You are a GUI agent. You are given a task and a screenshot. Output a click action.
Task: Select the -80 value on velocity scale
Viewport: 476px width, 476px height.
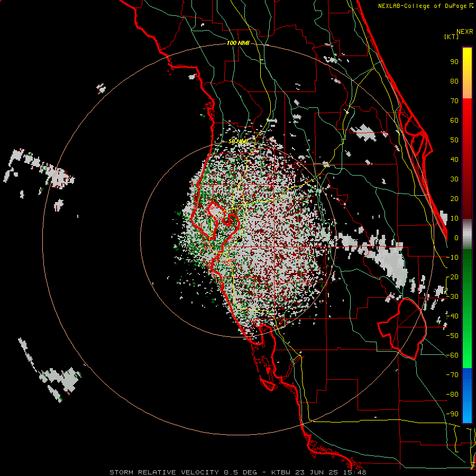452,395
